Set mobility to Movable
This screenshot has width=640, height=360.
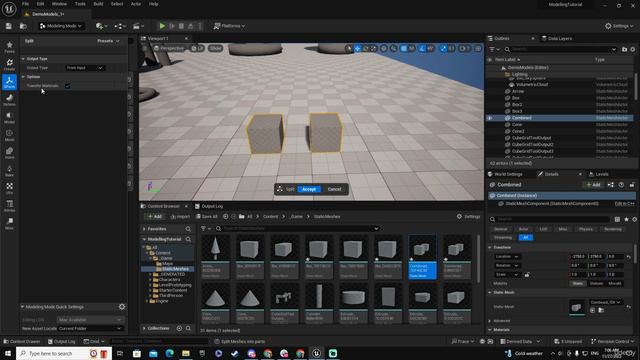click(x=615, y=283)
